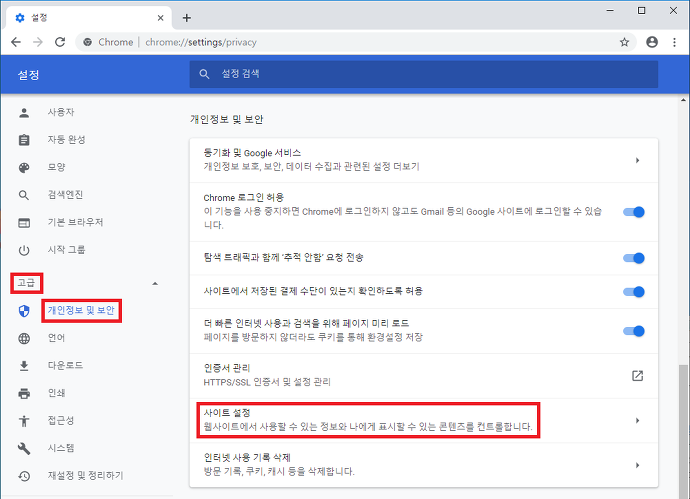Click the Chrome site info icon in address bar
This screenshot has width=690, height=499.
tap(88, 42)
